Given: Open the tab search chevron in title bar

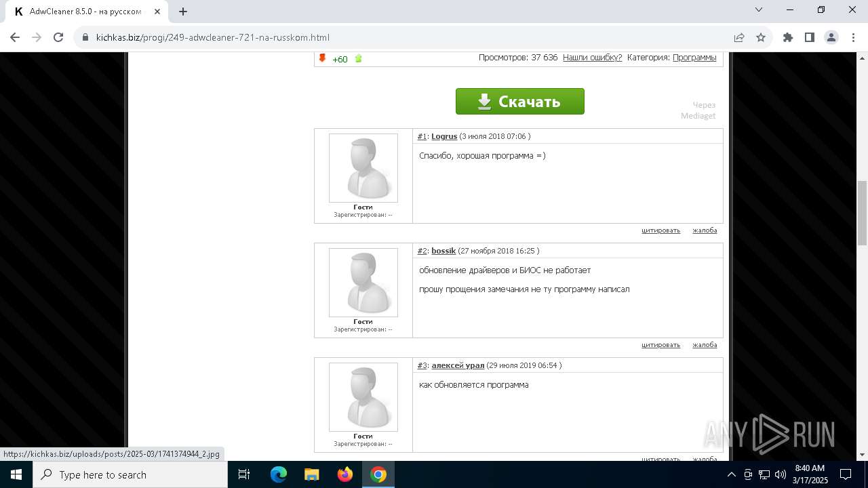Looking at the screenshot, I should click(x=759, y=9).
